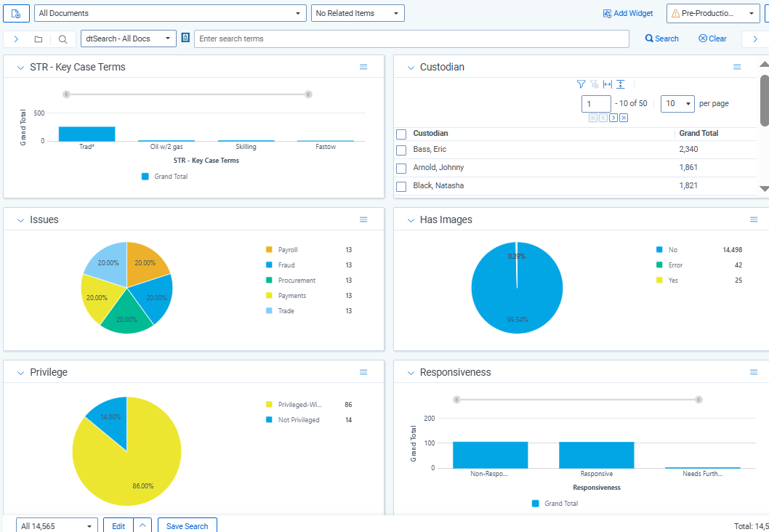Click the Add Widget icon
769x532 pixels.
pos(607,13)
